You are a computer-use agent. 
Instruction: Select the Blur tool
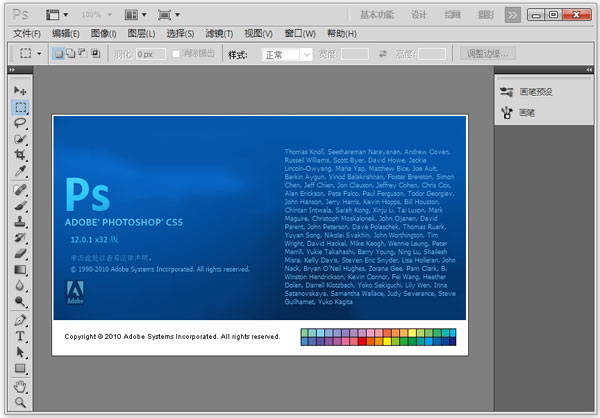[x=20, y=286]
